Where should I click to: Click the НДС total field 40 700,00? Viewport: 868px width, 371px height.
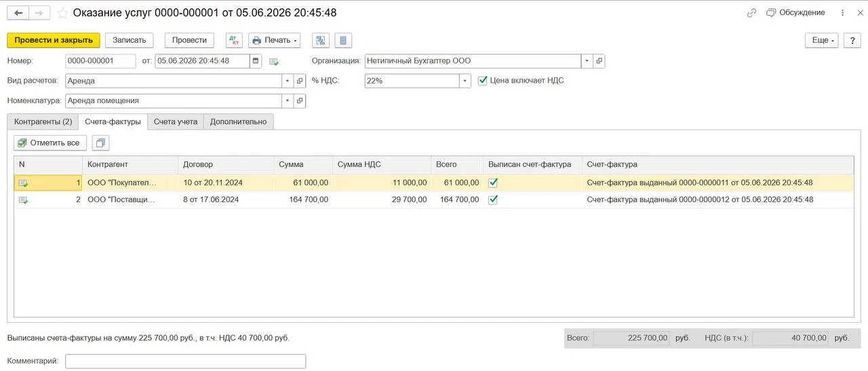[790, 338]
